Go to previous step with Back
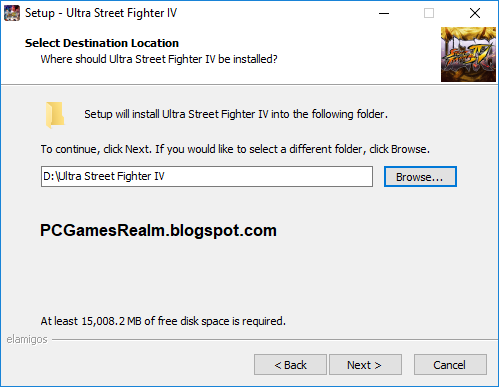499x387 pixels. click(x=290, y=365)
